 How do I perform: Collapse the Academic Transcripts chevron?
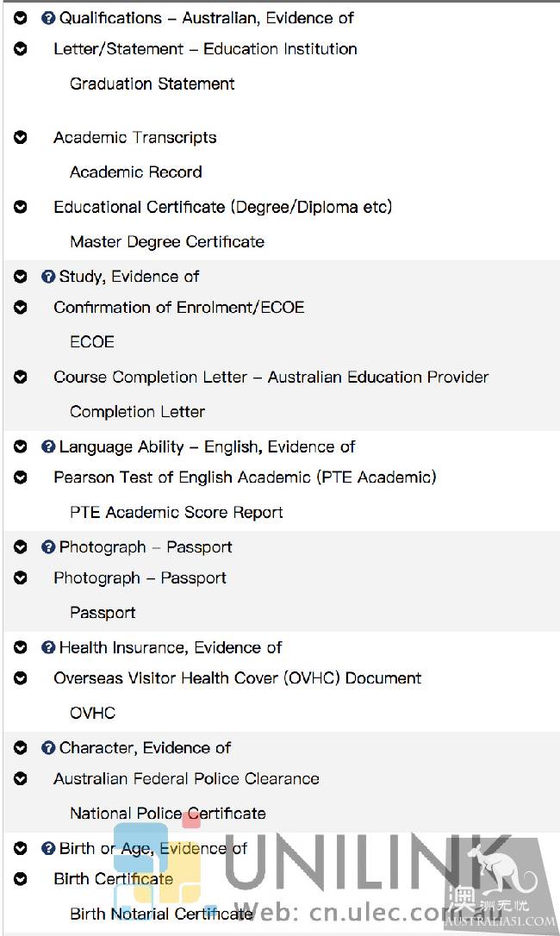point(21,138)
